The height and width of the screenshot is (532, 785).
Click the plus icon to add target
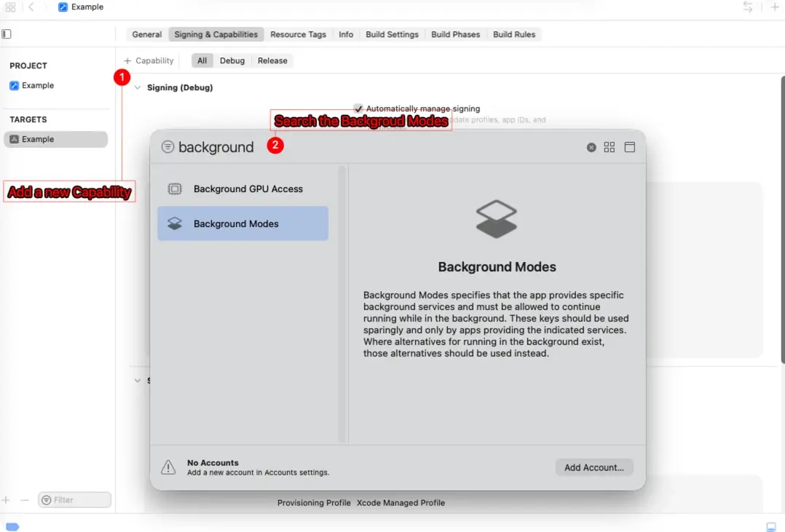7,500
